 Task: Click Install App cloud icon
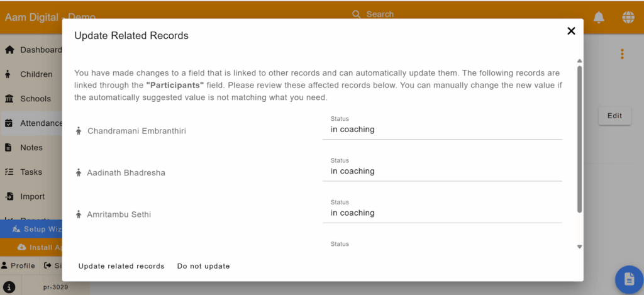point(21,247)
